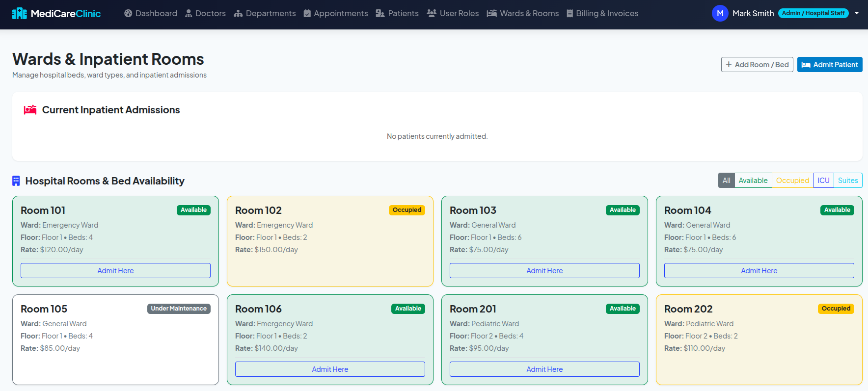Click the red Current Inpatient Admissions icon
The width and height of the screenshot is (868, 391).
click(30, 110)
